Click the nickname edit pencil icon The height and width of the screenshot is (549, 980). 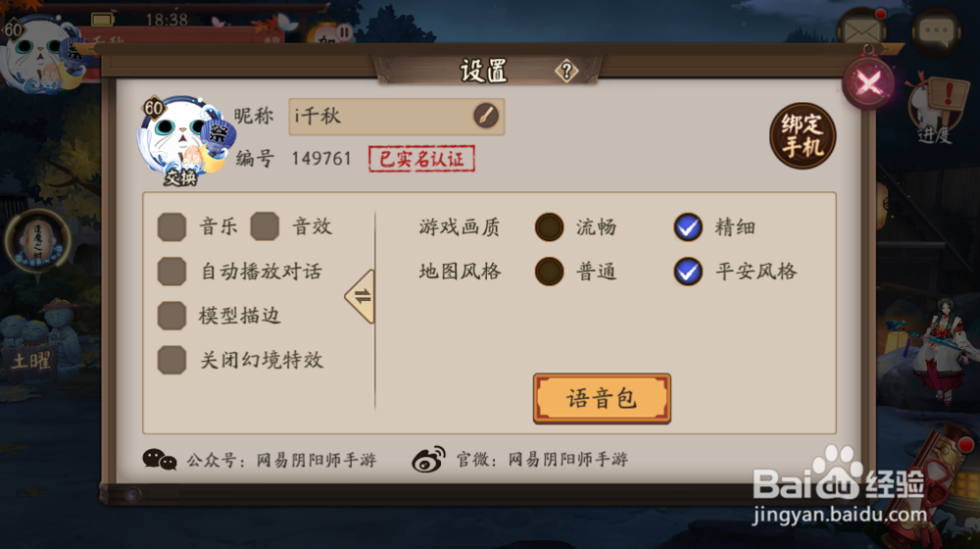pyautogui.click(x=486, y=116)
